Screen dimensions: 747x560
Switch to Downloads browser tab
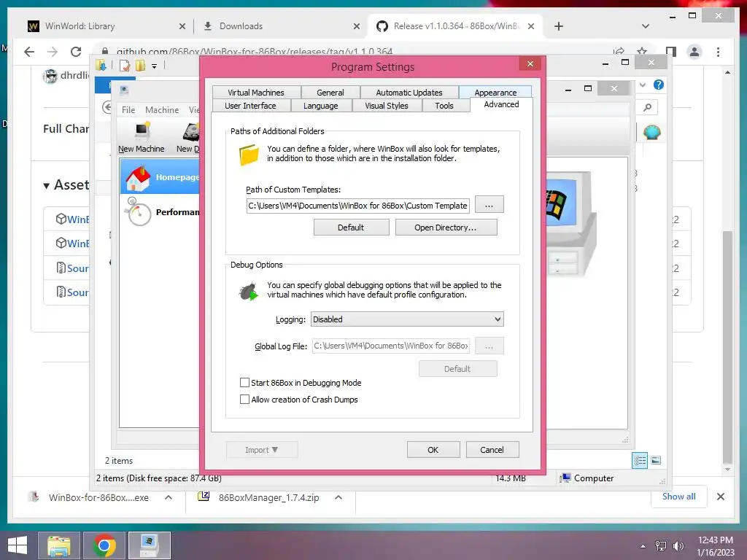pos(281,26)
